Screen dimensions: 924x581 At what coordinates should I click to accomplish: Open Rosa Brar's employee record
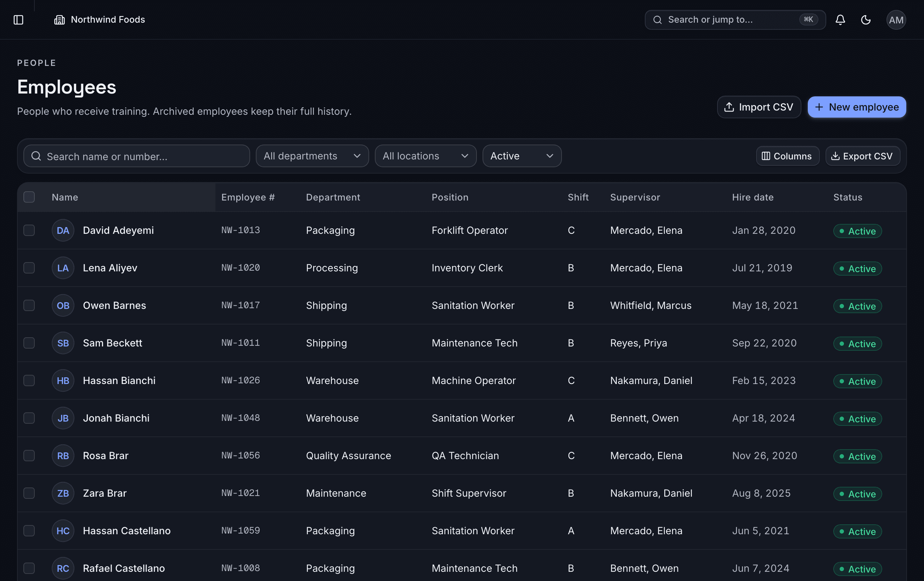106,456
